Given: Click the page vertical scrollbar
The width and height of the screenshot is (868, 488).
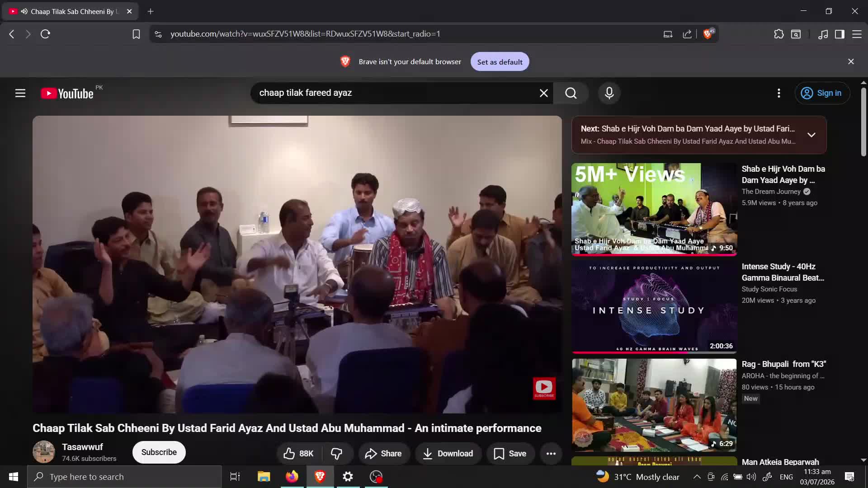Looking at the screenshot, I should [863, 122].
